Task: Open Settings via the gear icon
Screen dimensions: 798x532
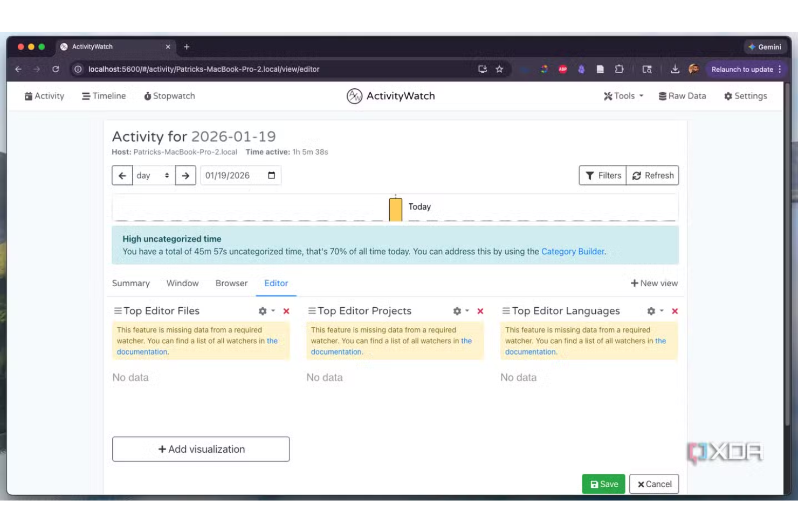Action: 728,96
